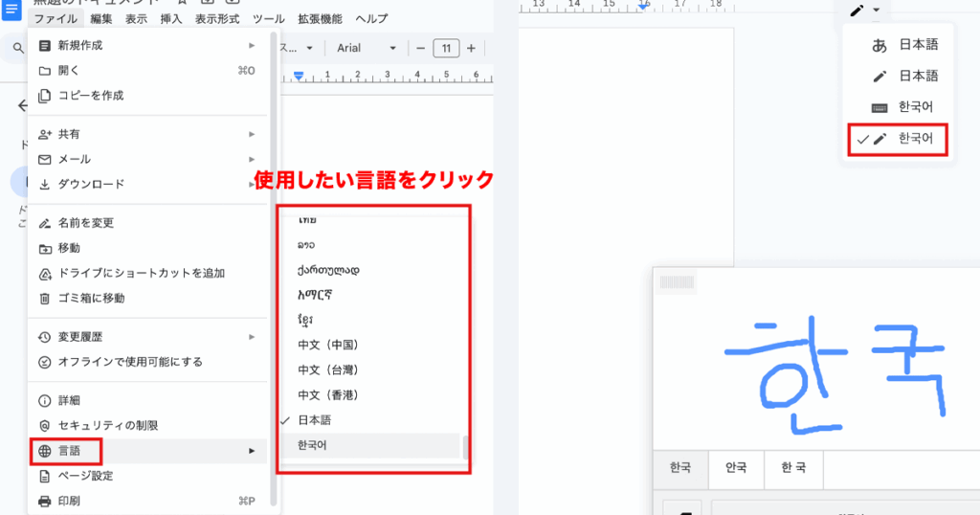Select コピーを作成 menu entry

(x=148, y=96)
